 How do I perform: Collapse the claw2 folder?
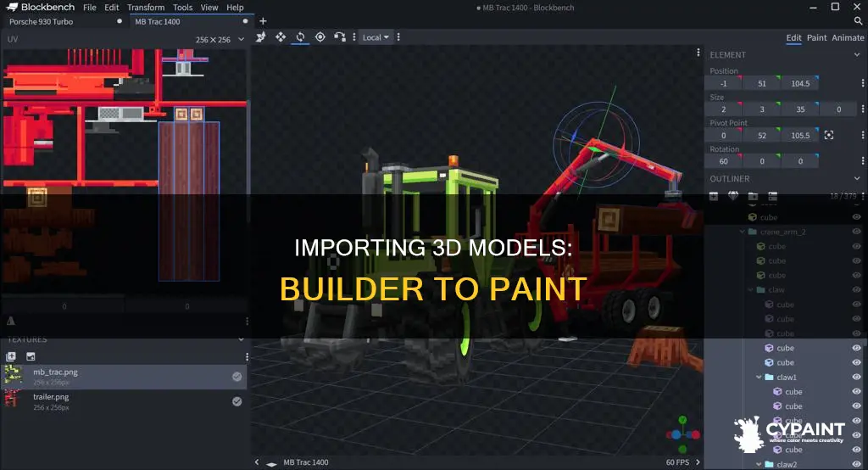759,464
